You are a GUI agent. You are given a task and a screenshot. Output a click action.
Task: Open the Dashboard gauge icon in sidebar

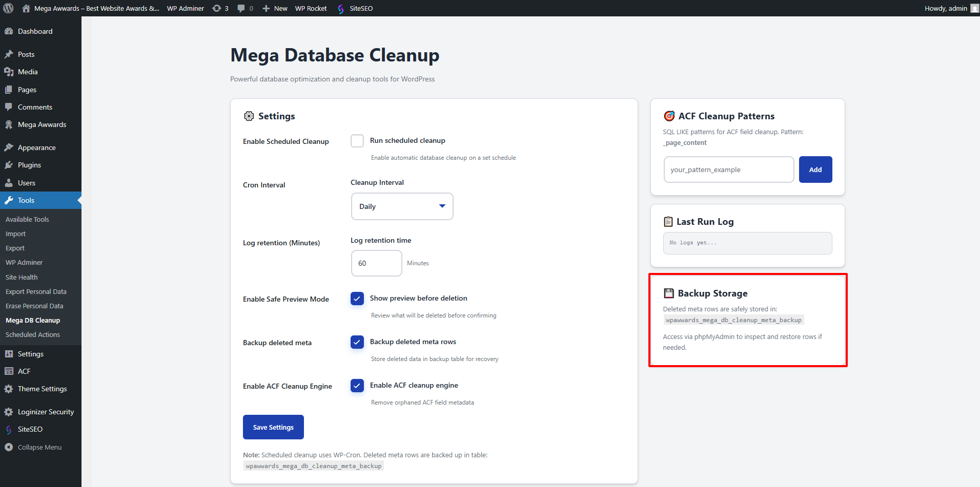point(9,31)
